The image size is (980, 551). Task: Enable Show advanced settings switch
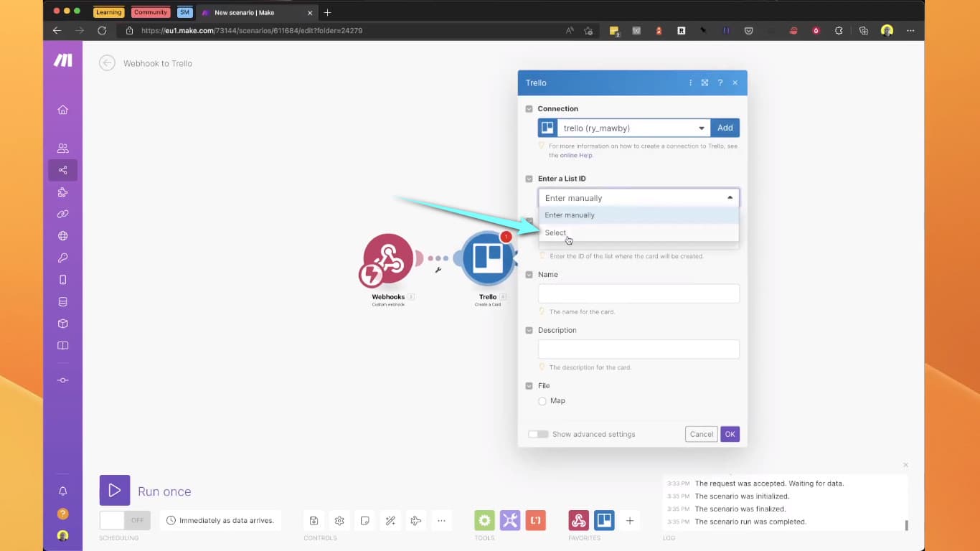coord(538,434)
